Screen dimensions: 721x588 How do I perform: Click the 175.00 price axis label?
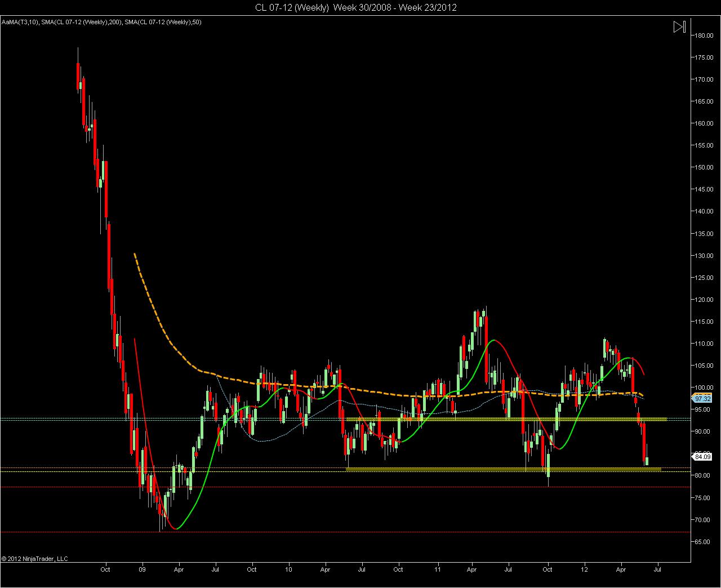click(x=703, y=57)
